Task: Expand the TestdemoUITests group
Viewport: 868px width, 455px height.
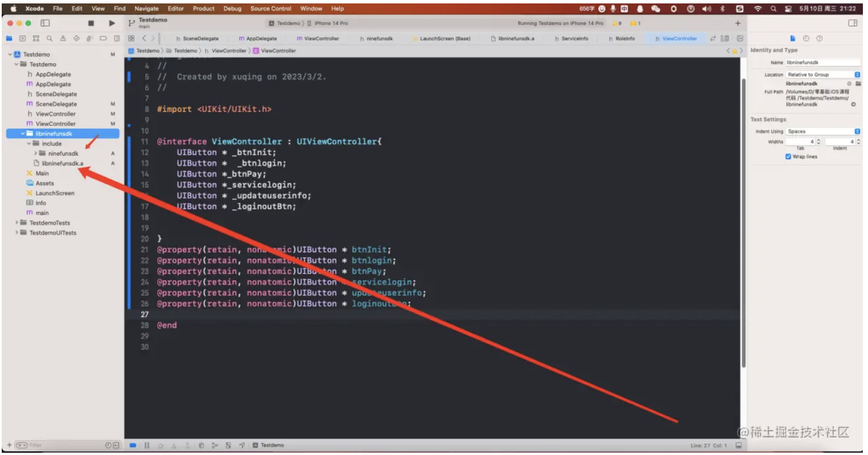Action: click(17, 233)
